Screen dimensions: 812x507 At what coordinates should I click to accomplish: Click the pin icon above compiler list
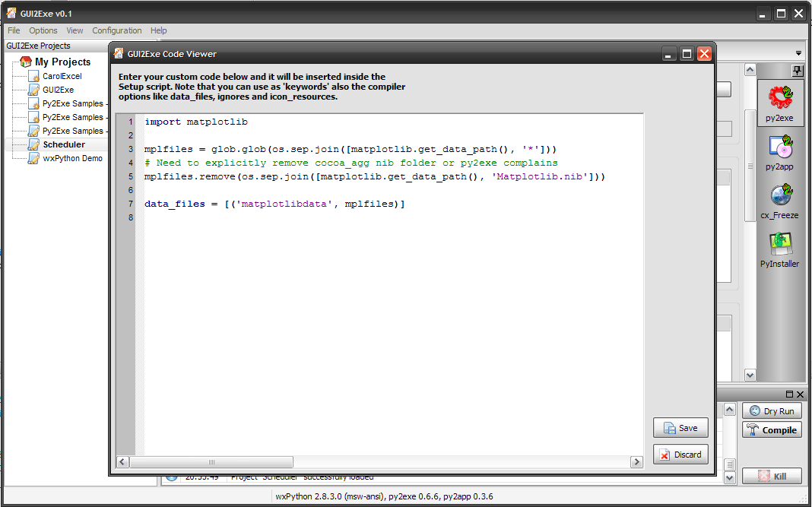click(x=797, y=71)
